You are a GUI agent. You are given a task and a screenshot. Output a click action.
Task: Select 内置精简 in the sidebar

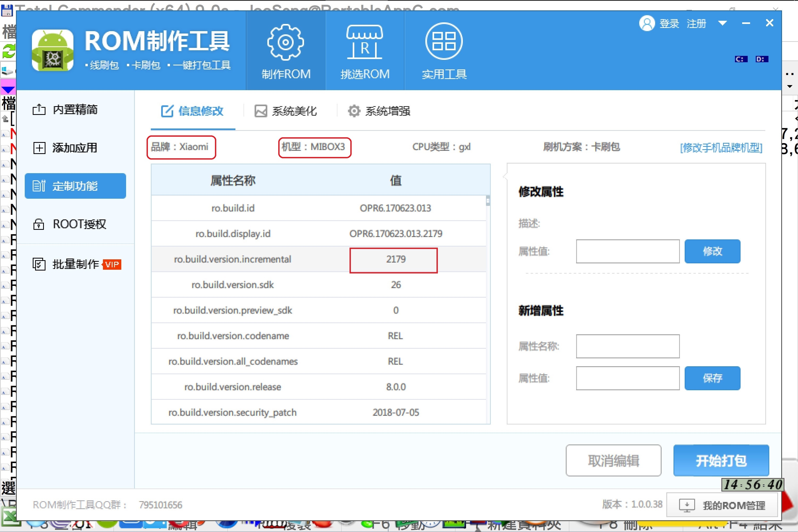coord(75,110)
